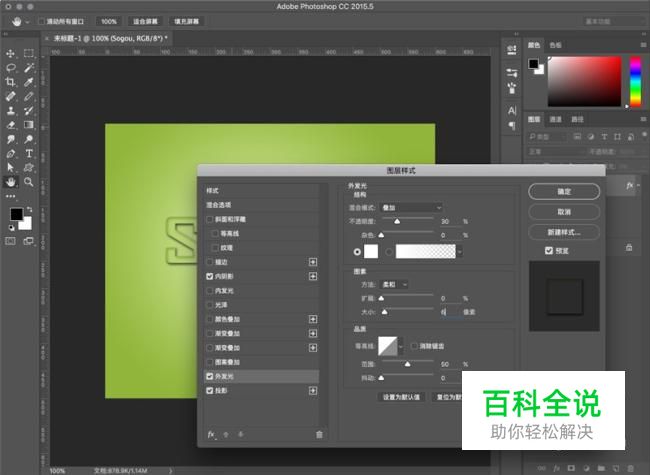Image resolution: width=650 pixels, height=475 pixels.
Task: Open the Character panel icon
Action: (x=512, y=111)
